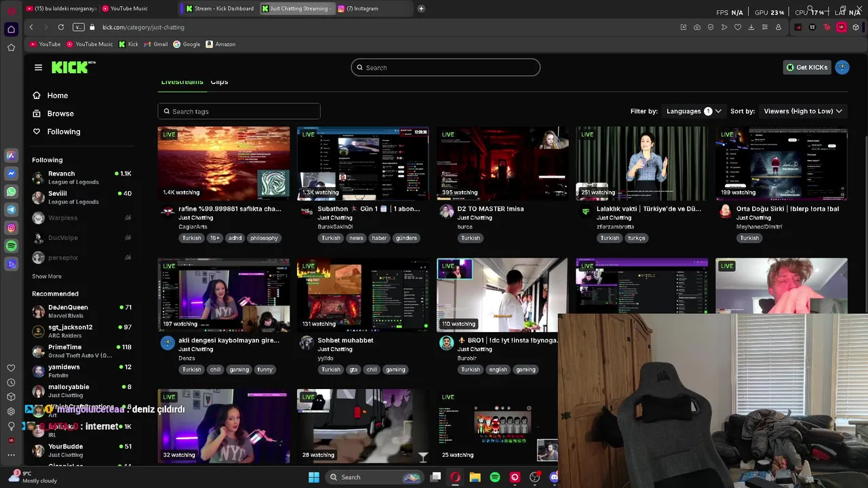Open the YouTube bookmark in bookmarks bar
Image resolution: width=868 pixels, height=488 pixels.
tap(45, 44)
